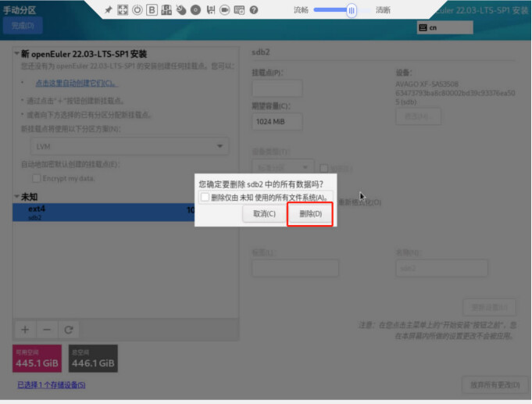Click the boxed B icon in toolbar
Screen dimensions: 532x404
(152, 10)
